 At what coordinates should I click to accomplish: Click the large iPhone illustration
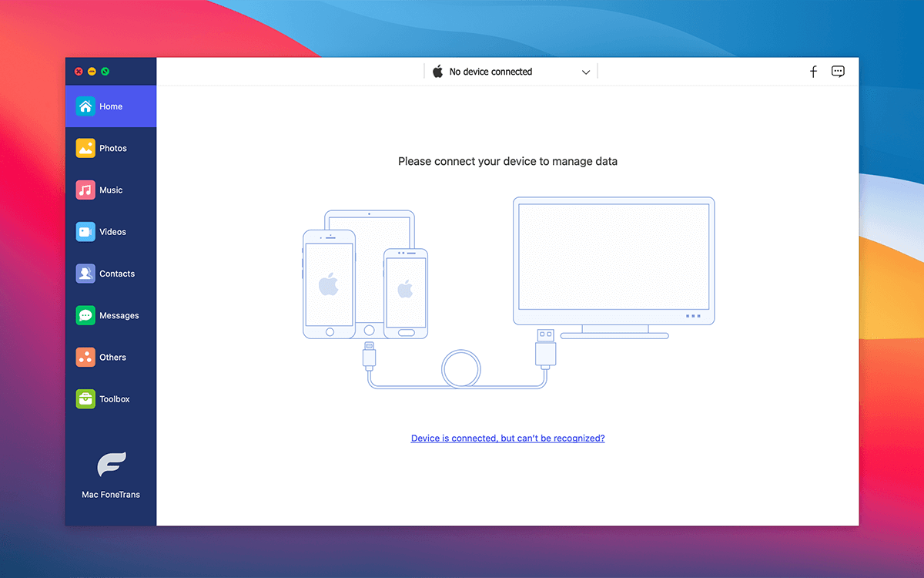pos(330,284)
